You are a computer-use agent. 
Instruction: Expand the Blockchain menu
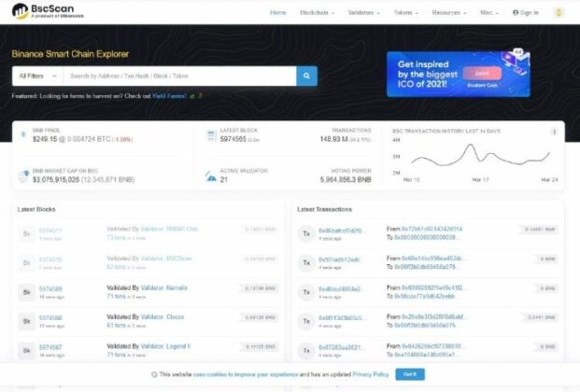[317, 12]
